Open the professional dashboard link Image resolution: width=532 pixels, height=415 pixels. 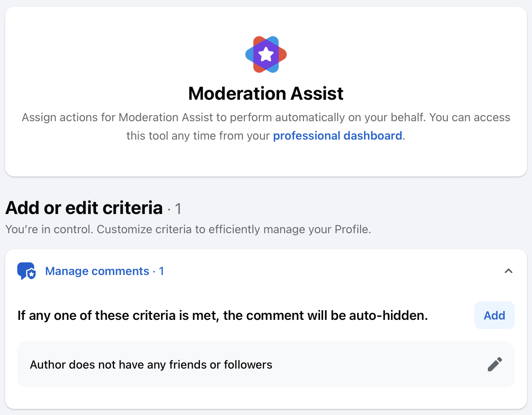click(337, 135)
